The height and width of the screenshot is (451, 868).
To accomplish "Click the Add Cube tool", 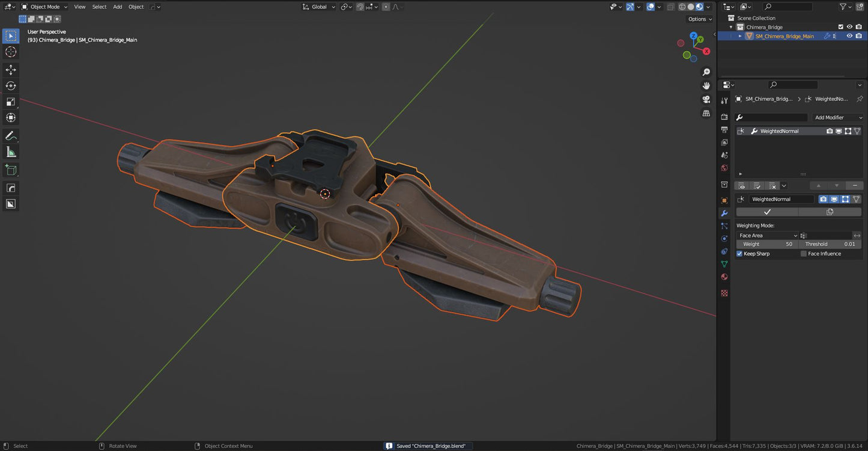I will 11,170.
